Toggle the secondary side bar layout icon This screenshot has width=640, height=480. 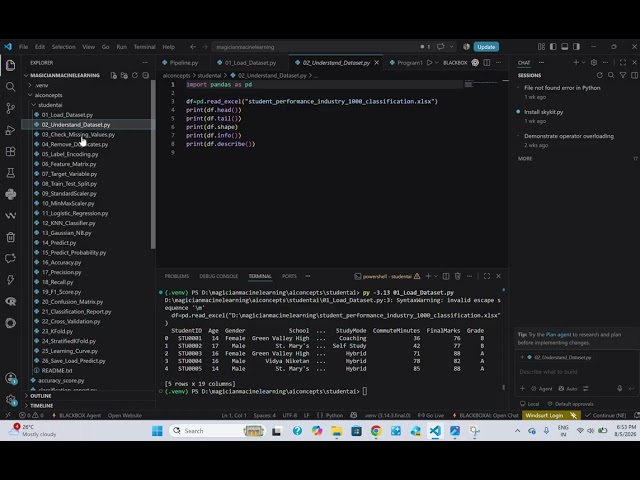[x=576, y=47]
